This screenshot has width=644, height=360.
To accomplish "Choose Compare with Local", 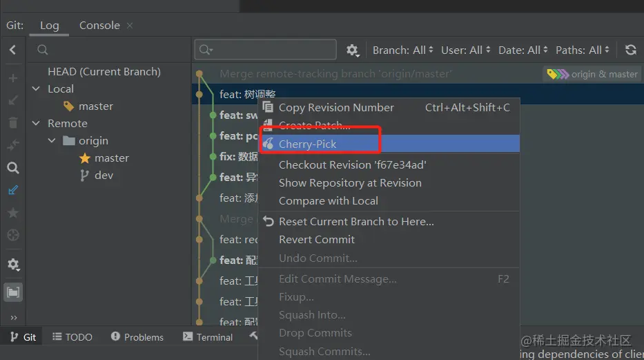I will tap(389, 200).
